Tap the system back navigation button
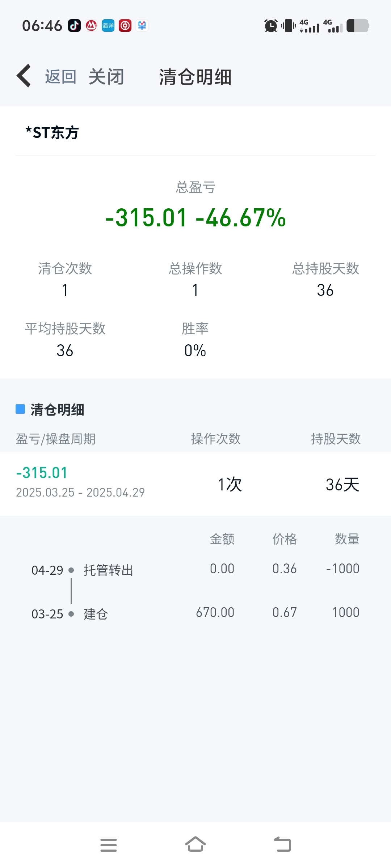 [282, 844]
